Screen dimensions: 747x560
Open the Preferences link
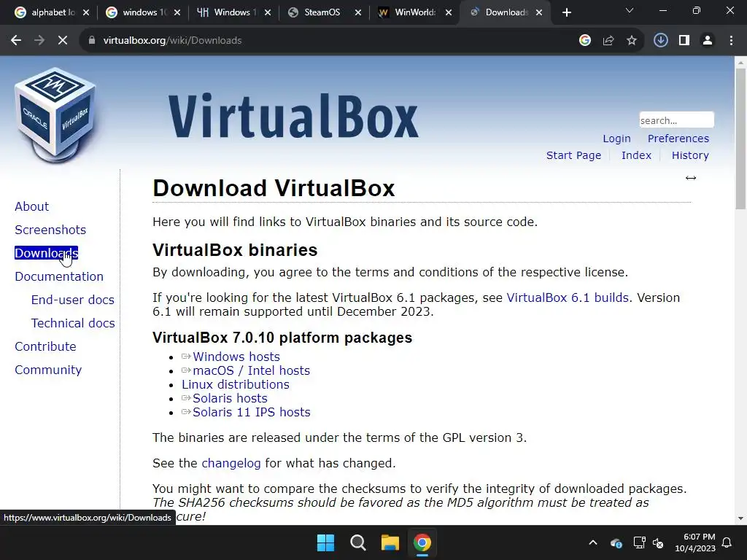tap(678, 139)
